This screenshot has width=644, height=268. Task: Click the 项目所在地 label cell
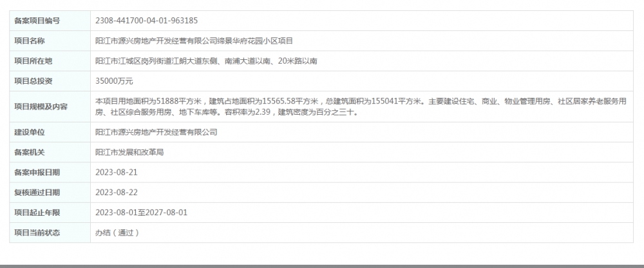tap(50, 61)
